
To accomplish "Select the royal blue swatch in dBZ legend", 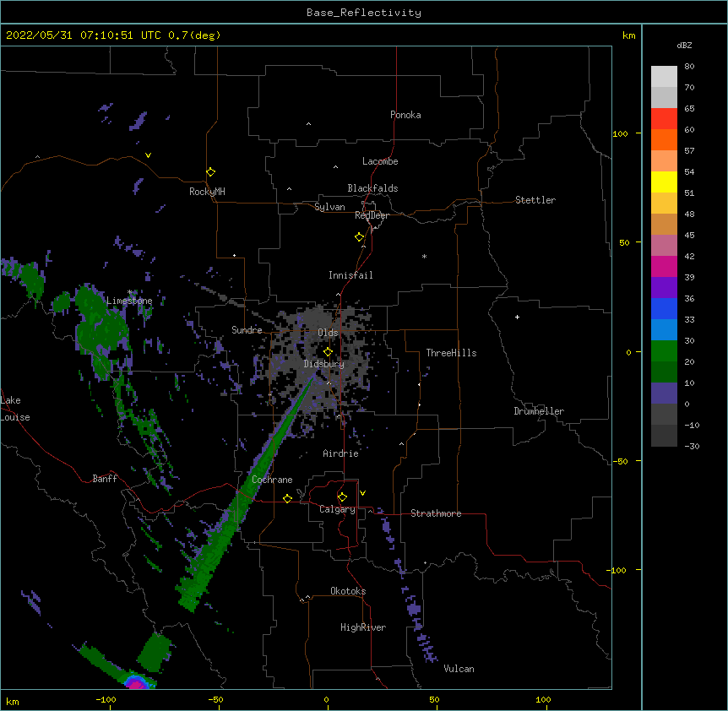I will (664, 308).
